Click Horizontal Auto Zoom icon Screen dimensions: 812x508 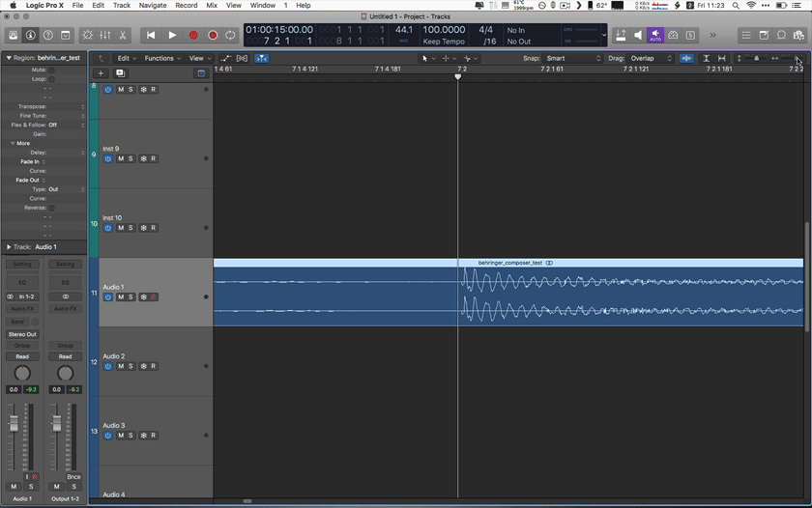coord(721,59)
